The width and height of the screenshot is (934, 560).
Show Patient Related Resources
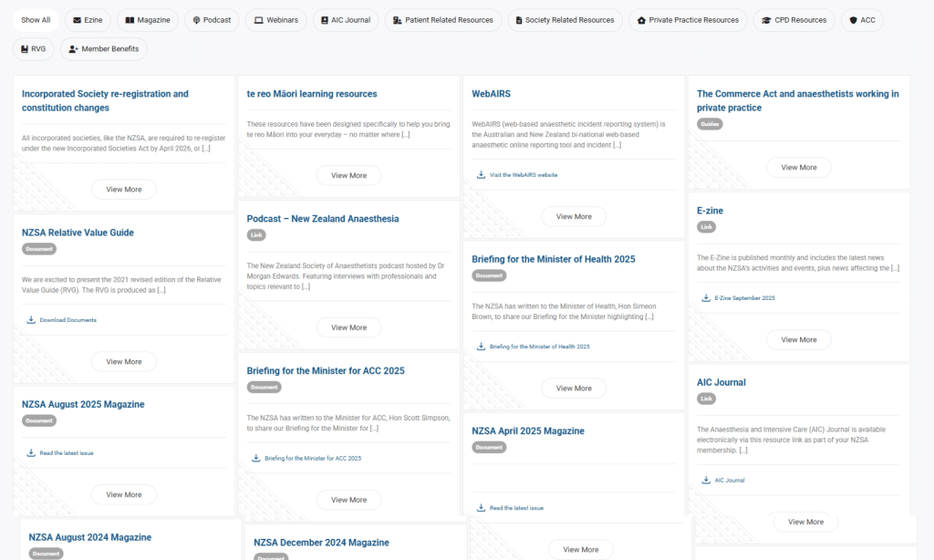click(443, 20)
